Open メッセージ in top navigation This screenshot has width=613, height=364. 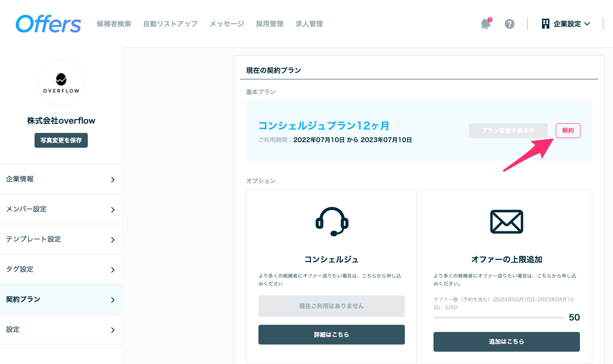pos(227,24)
